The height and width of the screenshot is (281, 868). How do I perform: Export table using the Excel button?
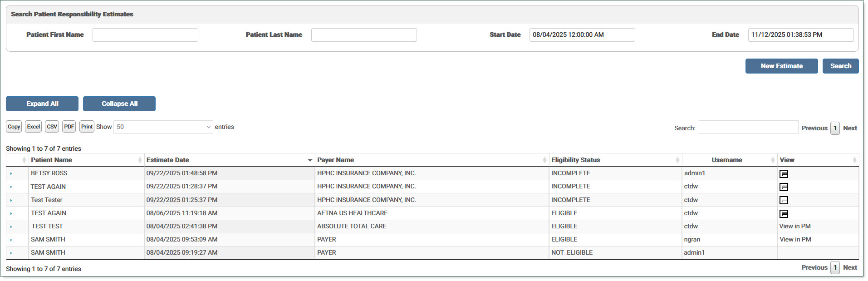pyautogui.click(x=33, y=127)
